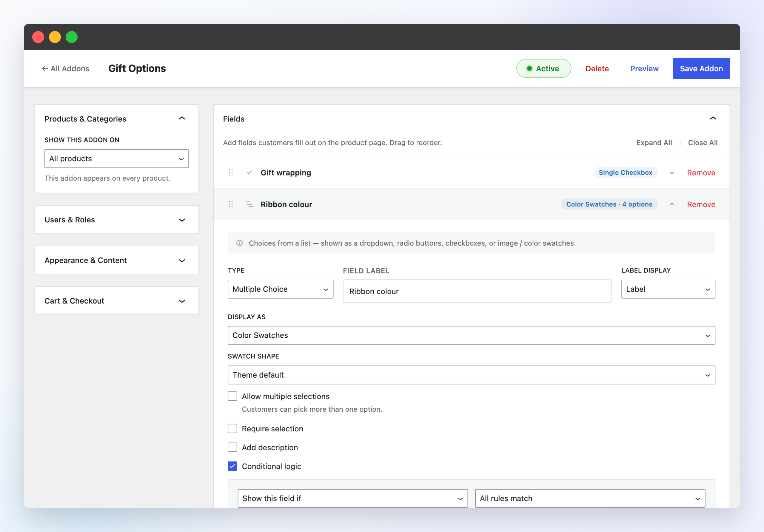Image resolution: width=764 pixels, height=532 pixels.
Task: Delete this addon
Action: (597, 69)
